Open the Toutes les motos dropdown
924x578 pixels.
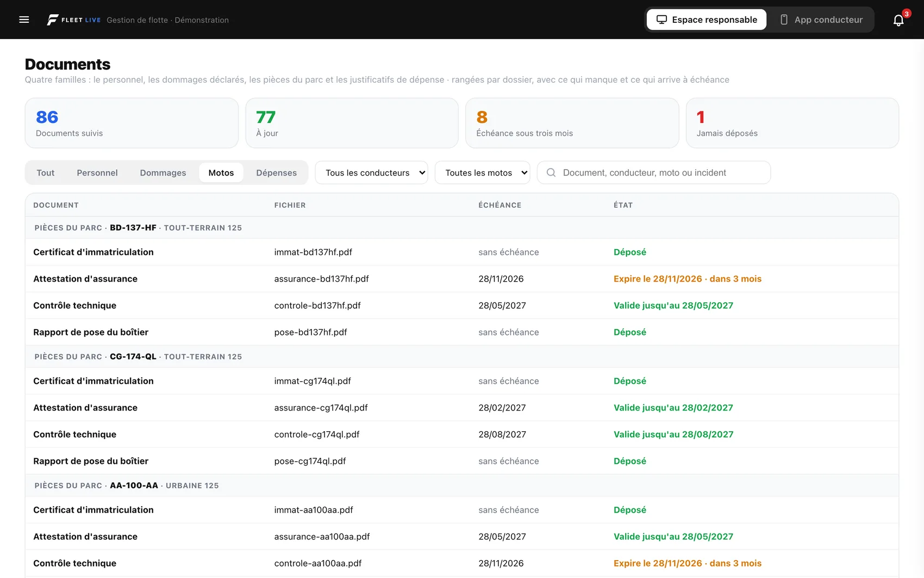(482, 172)
